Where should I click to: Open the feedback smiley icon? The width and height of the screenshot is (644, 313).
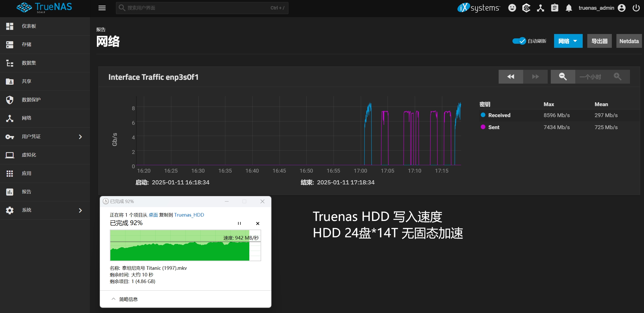click(x=512, y=8)
